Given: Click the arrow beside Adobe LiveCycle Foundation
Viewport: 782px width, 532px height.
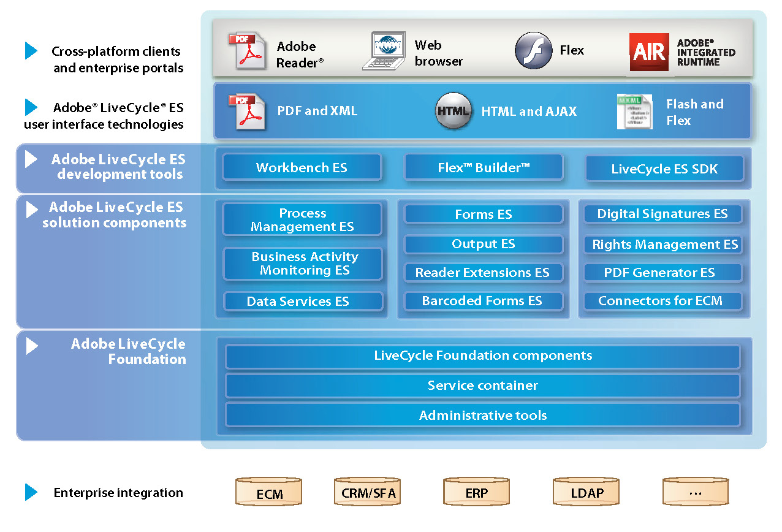Looking at the screenshot, I should [32, 346].
